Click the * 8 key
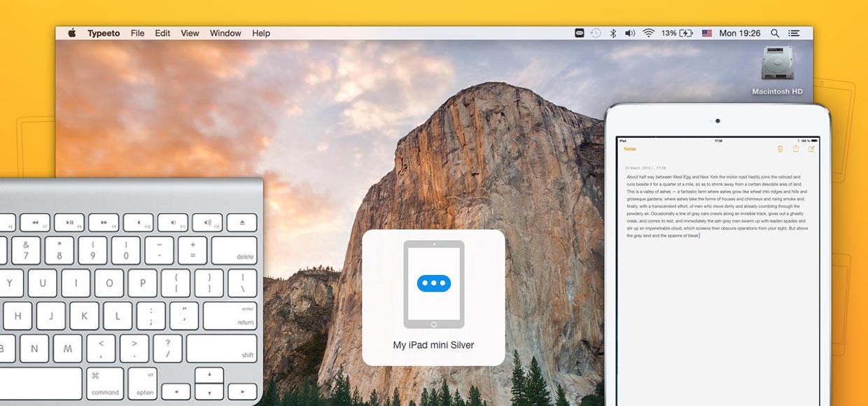Screen dimensions: 868x406 59,250
